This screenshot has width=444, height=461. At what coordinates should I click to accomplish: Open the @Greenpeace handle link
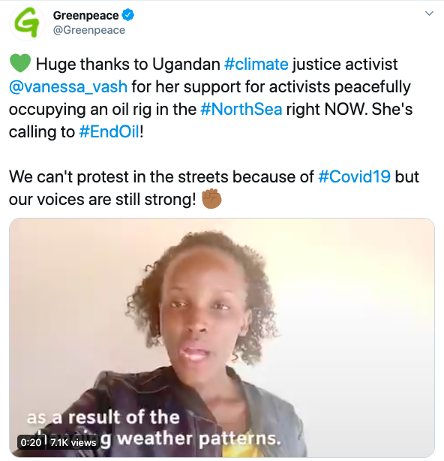(89, 30)
